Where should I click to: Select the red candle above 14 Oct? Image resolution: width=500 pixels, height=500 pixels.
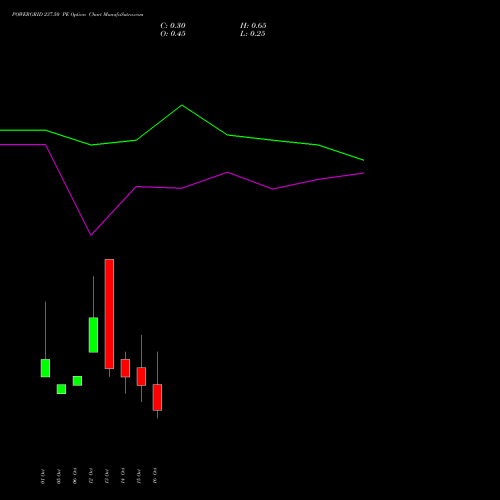pos(125,368)
